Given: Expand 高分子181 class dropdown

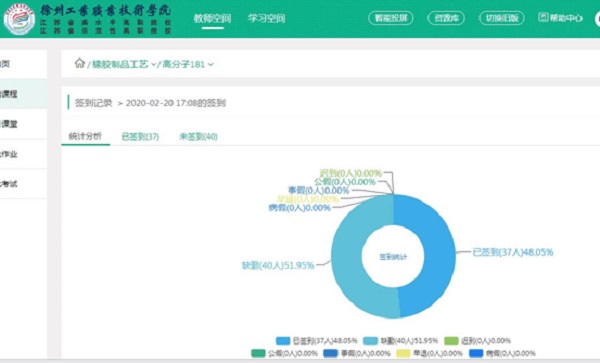Looking at the screenshot, I should 210,65.
